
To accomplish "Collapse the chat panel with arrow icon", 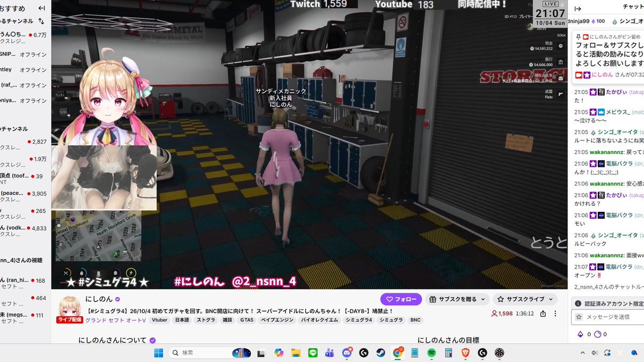I will tap(578, 8).
